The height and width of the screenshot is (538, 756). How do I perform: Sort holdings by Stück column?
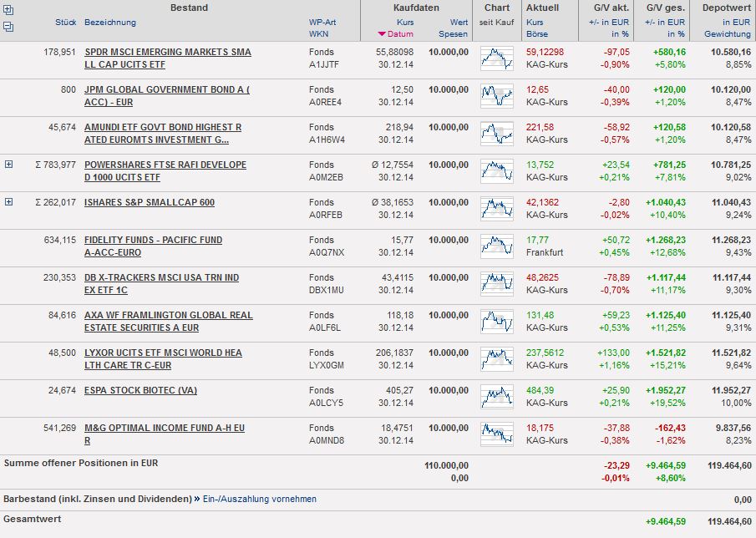[x=65, y=22]
